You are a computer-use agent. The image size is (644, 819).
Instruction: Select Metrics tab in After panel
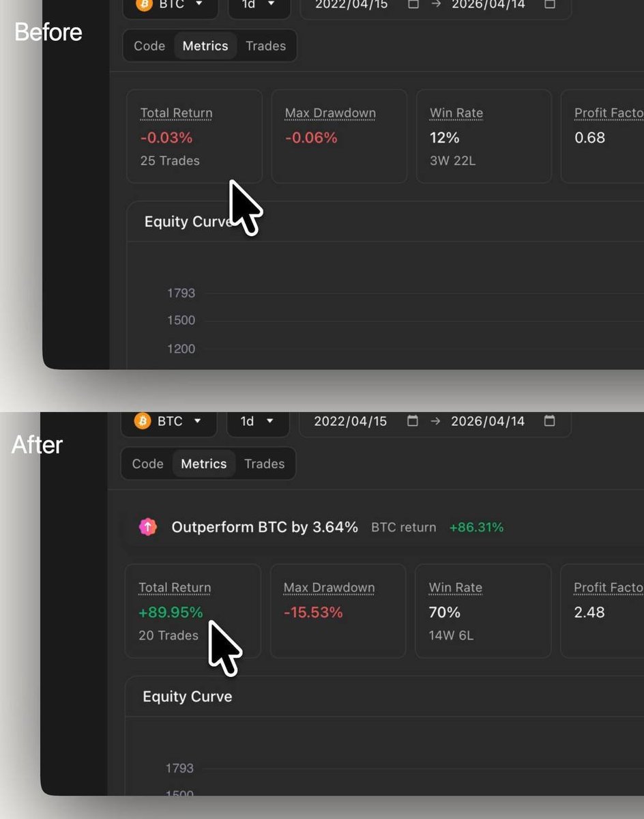204,463
